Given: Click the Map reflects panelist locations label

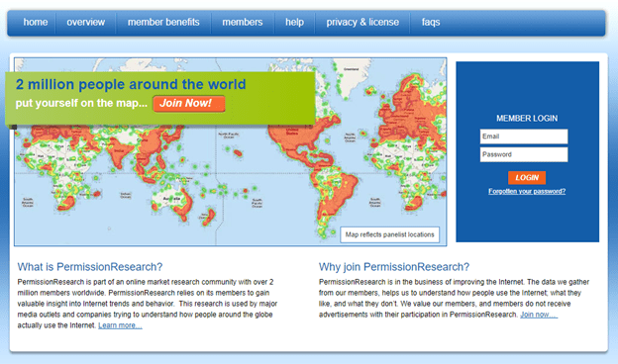Looking at the screenshot, I should (390, 234).
